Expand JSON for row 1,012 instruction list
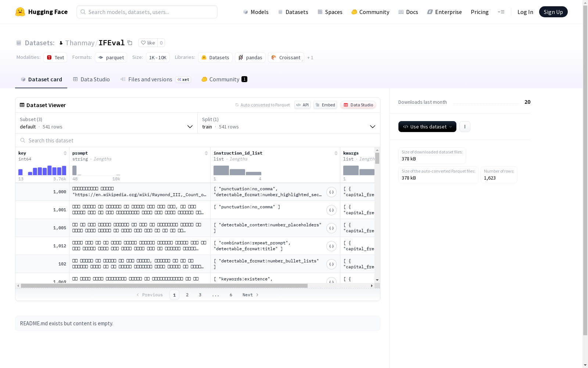 [x=331, y=246]
